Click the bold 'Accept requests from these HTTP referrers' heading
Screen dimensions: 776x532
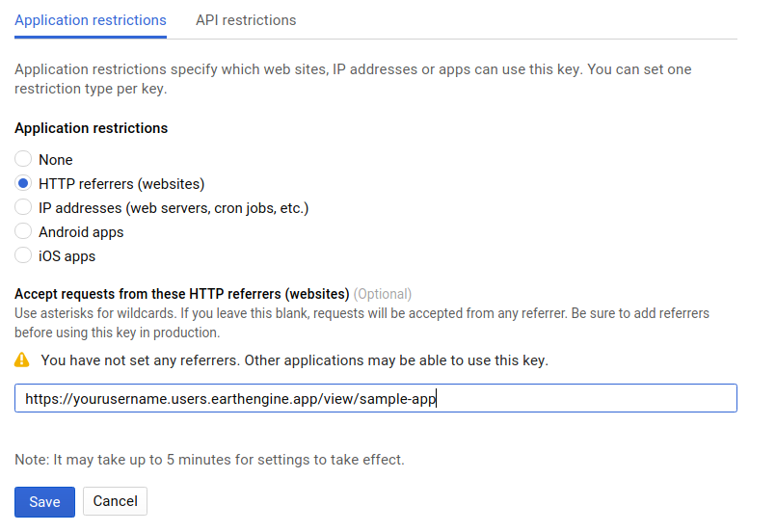(181, 294)
